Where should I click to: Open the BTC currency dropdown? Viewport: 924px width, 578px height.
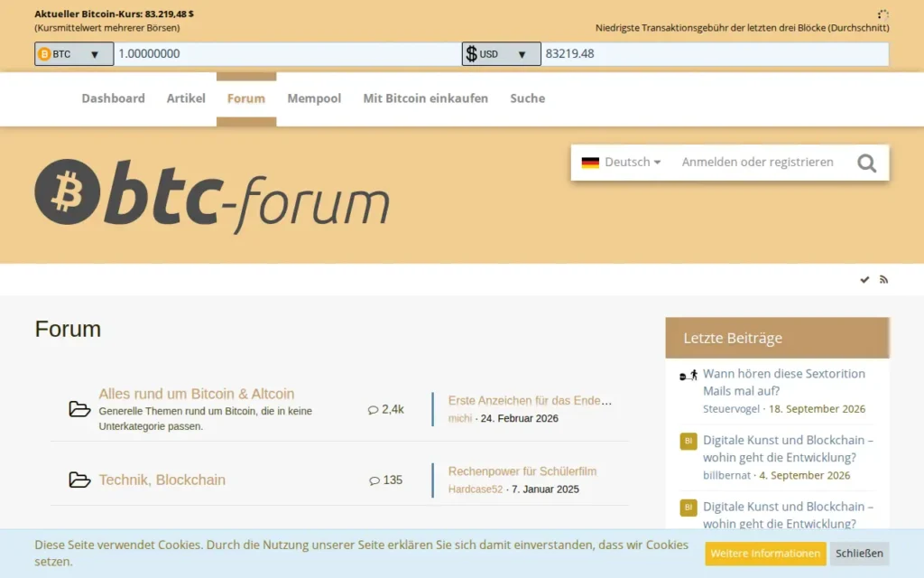74,53
